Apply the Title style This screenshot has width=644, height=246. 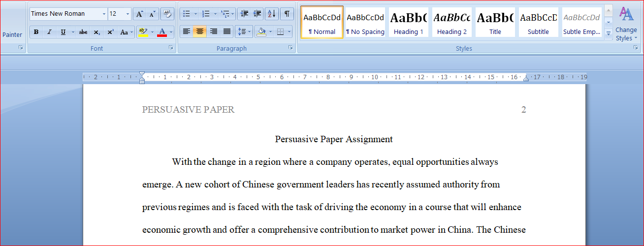(495, 23)
